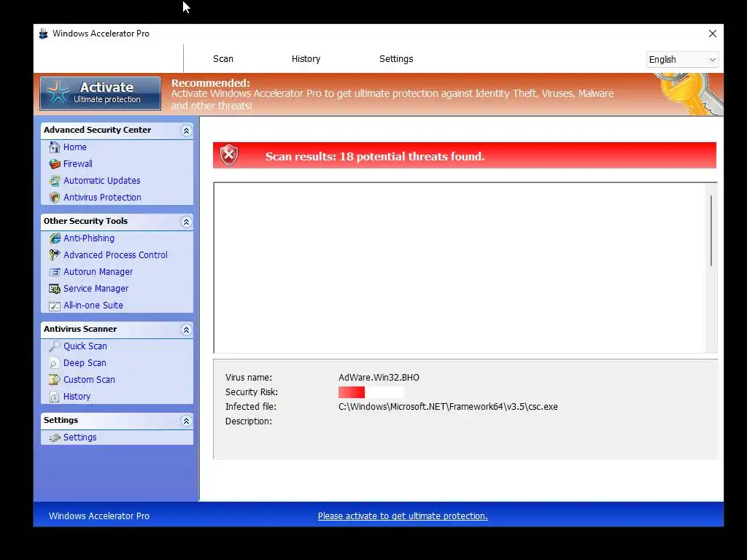The height and width of the screenshot is (560, 747).
Task: Collapse the Advanced Security Center panel
Action: pos(186,131)
